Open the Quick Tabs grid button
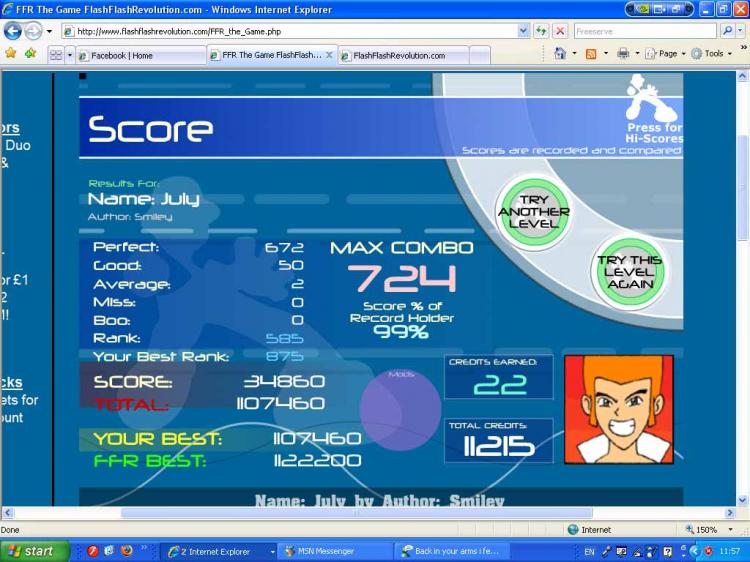The width and height of the screenshot is (750, 562). click(x=56, y=55)
